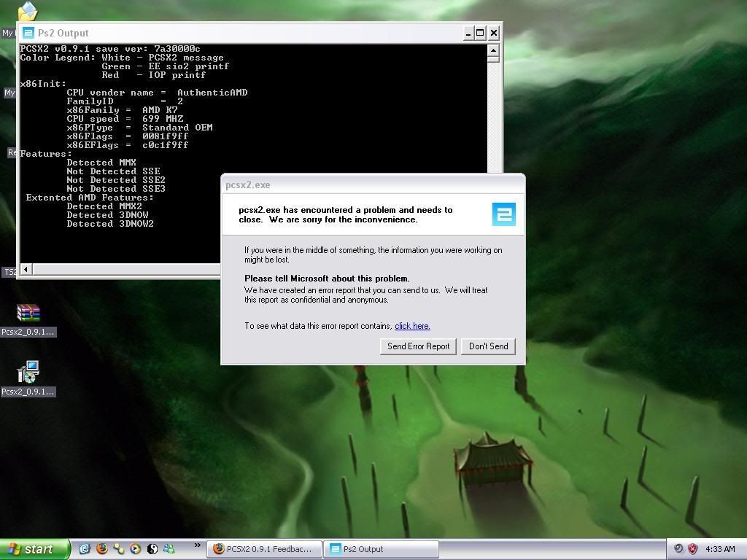Expand the Quick Launch overflow chevron

tap(197, 545)
